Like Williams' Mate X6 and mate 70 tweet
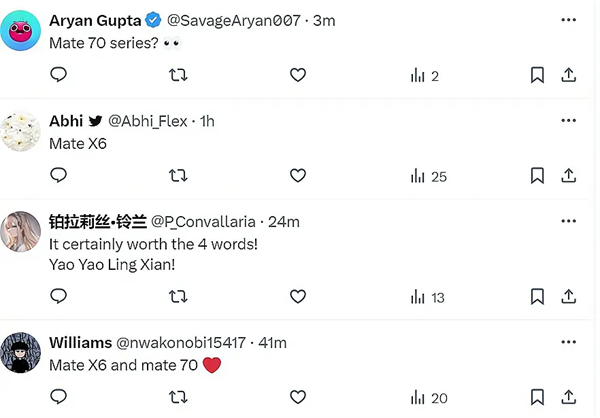 point(298,397)
